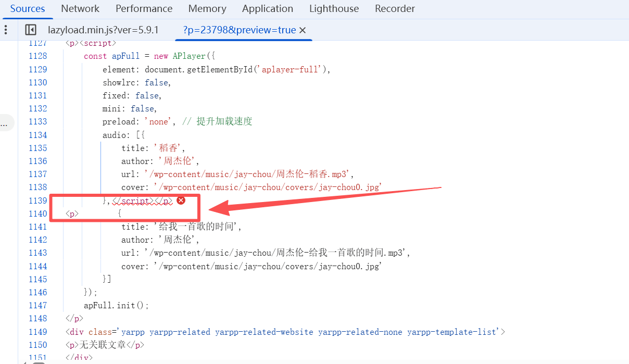Click the cover path on line 1138

(x=268, y=187)
